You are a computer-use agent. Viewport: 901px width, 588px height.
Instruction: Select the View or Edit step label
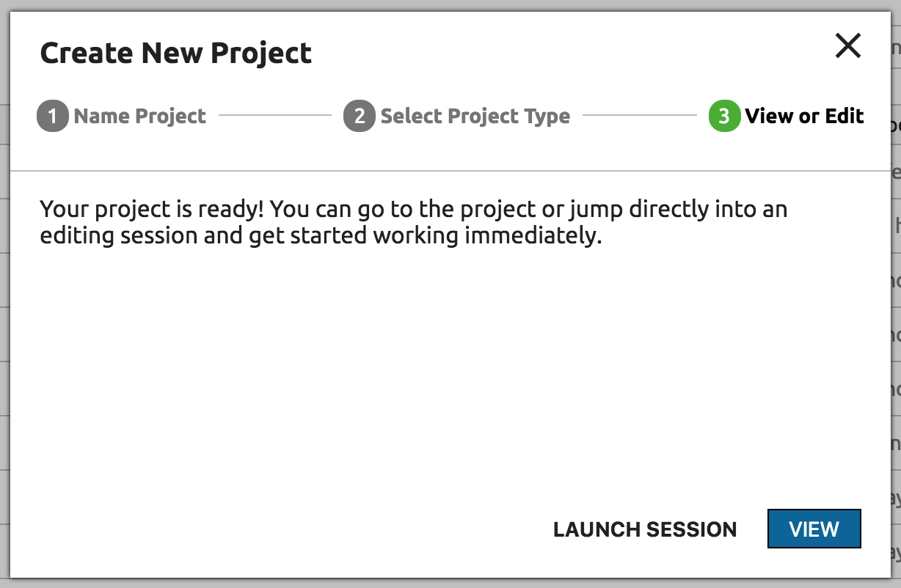point(804,117)
